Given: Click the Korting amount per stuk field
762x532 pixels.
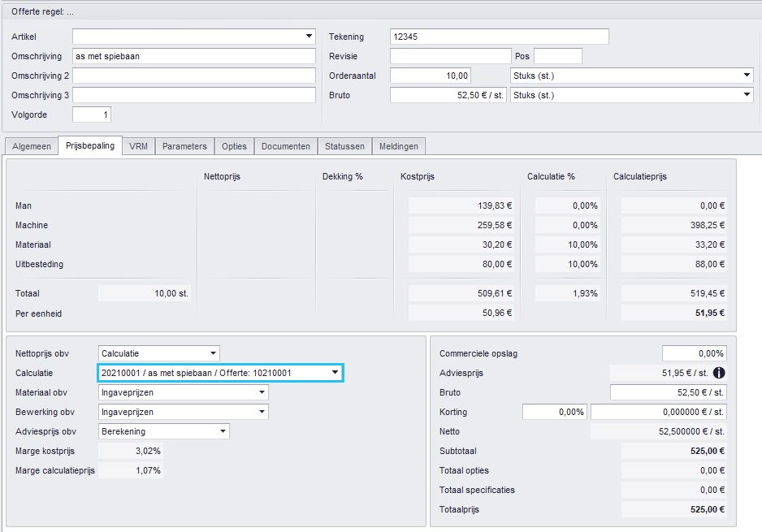Looking at the screenshot, I should [659, 412].
